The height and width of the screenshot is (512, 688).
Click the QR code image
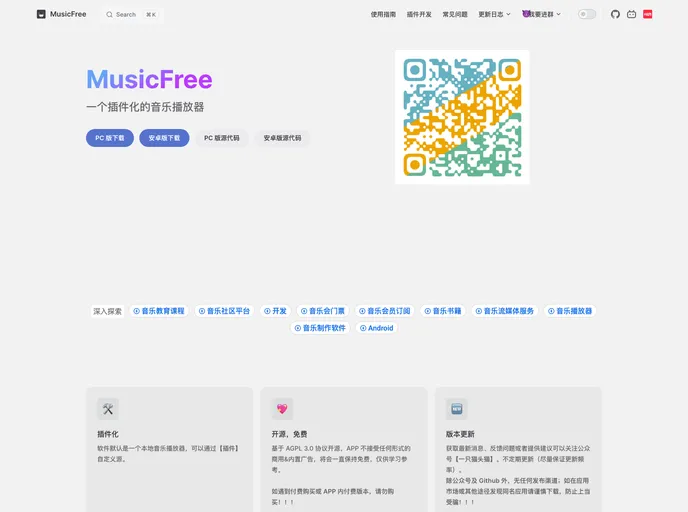click(462, 117)
